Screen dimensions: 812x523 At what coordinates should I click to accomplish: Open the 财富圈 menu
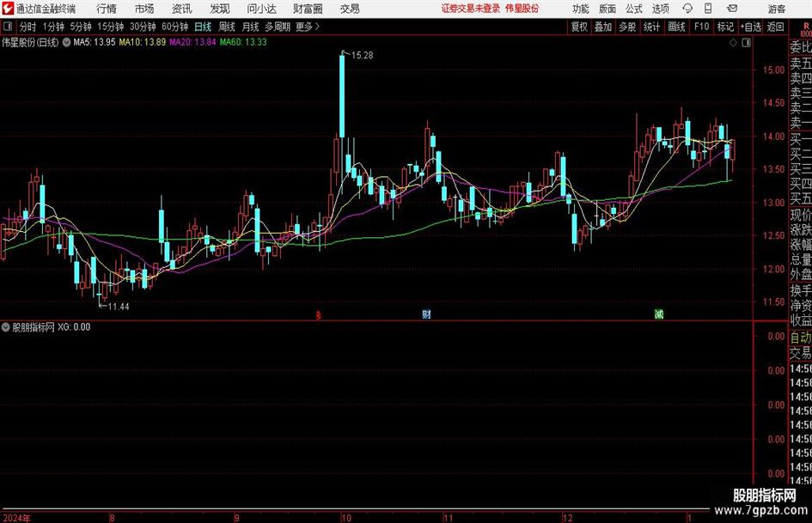click(x=308, y=9)
